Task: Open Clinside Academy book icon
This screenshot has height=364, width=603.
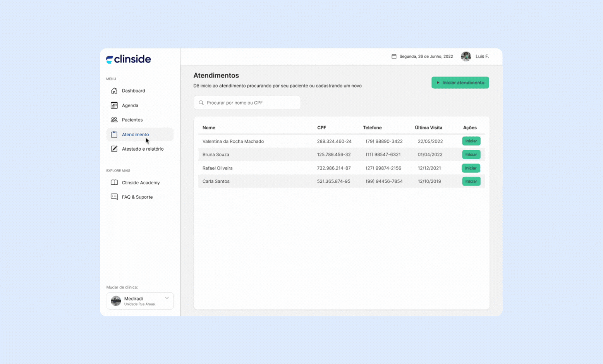Action: tap(114, 182)
